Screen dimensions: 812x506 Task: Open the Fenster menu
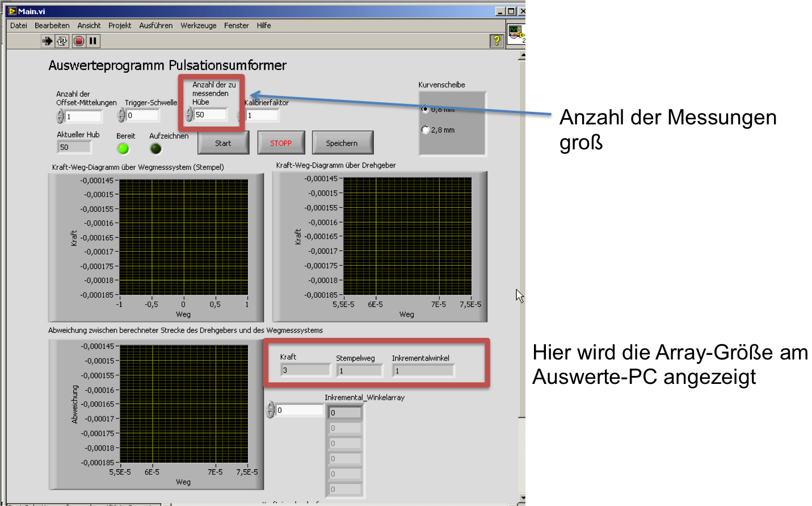click(x=237, y=26)
